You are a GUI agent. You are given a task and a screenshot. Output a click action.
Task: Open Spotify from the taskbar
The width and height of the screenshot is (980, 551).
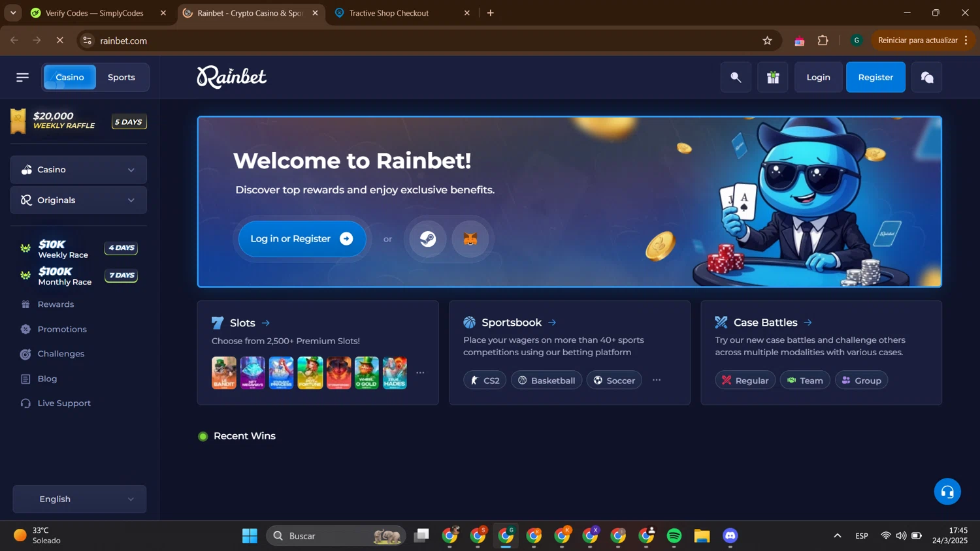674,536
